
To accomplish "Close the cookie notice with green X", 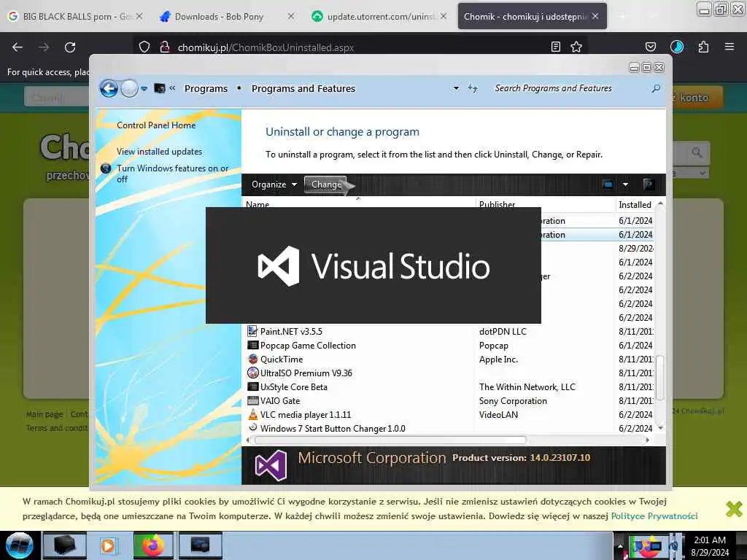I will pos(734,509).
